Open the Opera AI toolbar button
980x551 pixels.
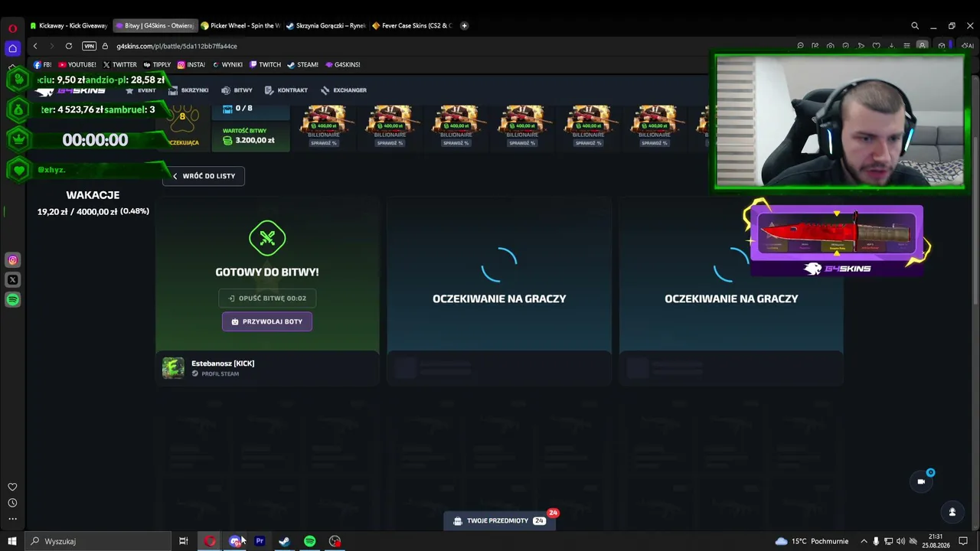(x=967, y=46)
